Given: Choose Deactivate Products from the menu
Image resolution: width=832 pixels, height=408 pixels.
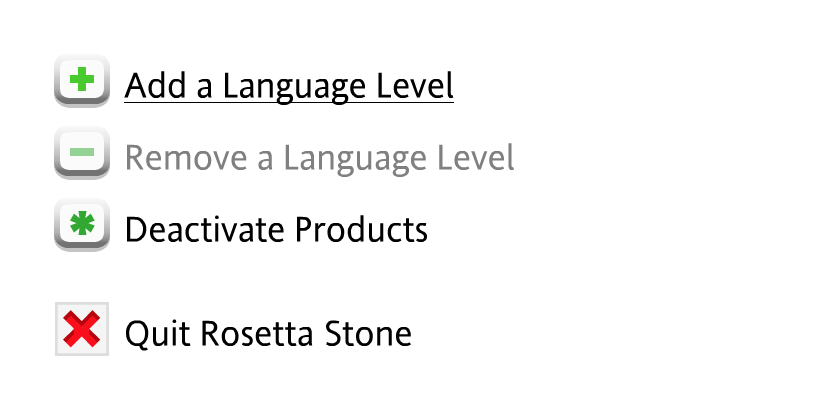Looking at the screenshot, I should pos(276,230).
